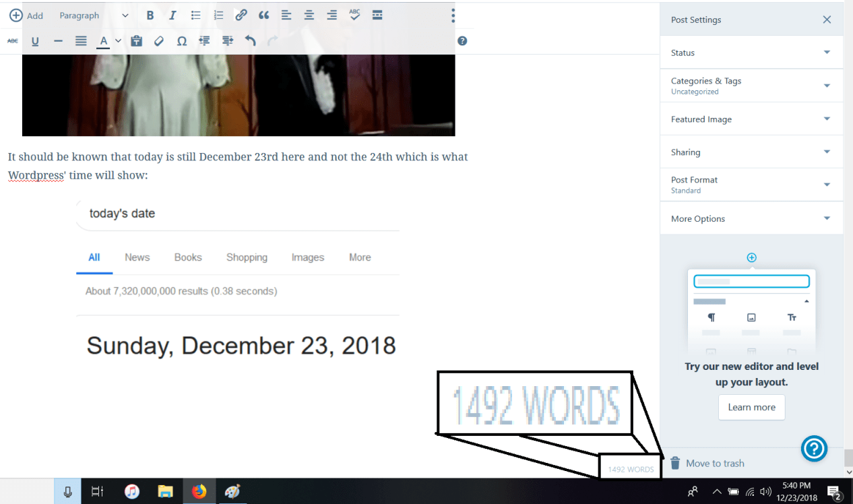This screenshot has width=853, height=504.
Task: Click the Learn more button for the new editor
Action: click(751, 407)
